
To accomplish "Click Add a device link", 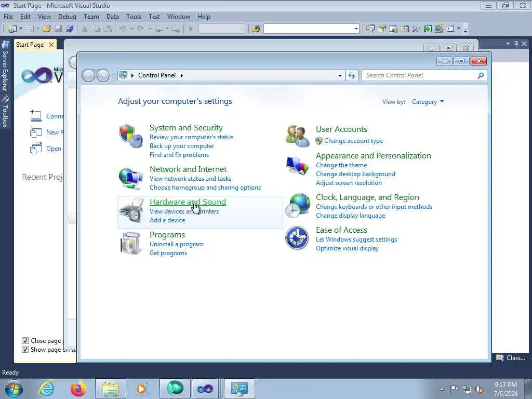I will coord(167,220).
